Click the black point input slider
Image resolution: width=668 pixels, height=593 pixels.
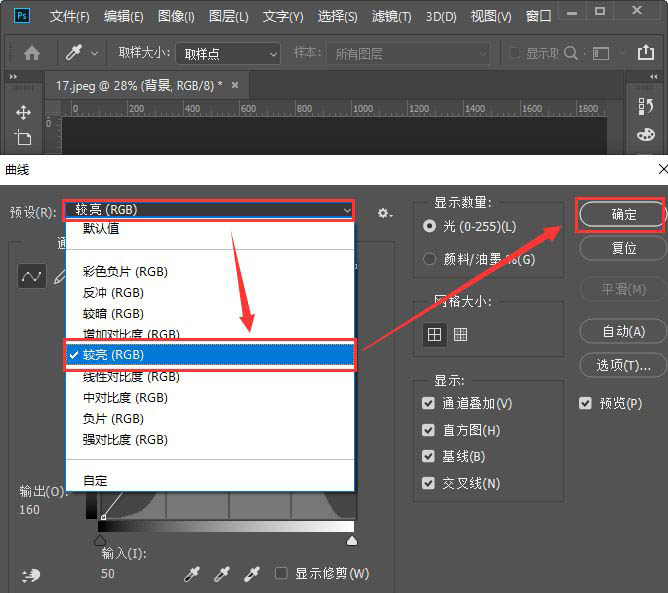[x=100, y=541]
